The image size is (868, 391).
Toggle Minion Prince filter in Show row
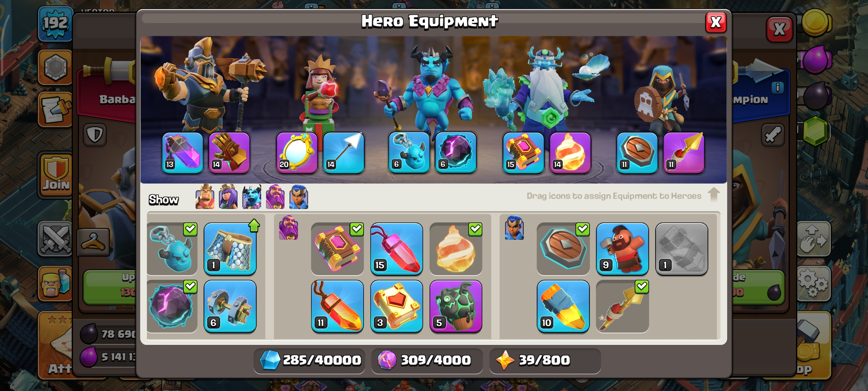pyautogui.click(x=251, y=197)
